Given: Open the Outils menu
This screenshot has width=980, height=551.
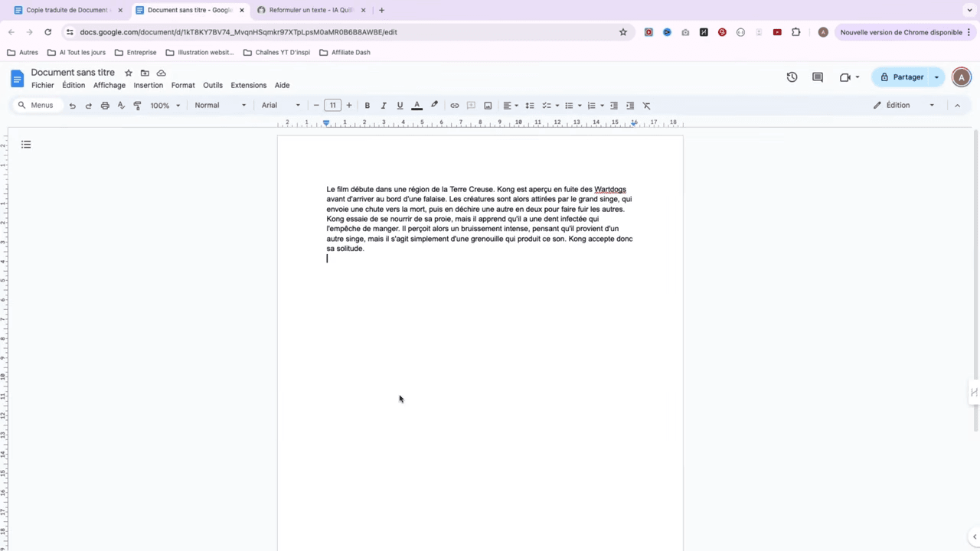Looking at the screenshot, I should pyautogui.click(x=213, y=86).
